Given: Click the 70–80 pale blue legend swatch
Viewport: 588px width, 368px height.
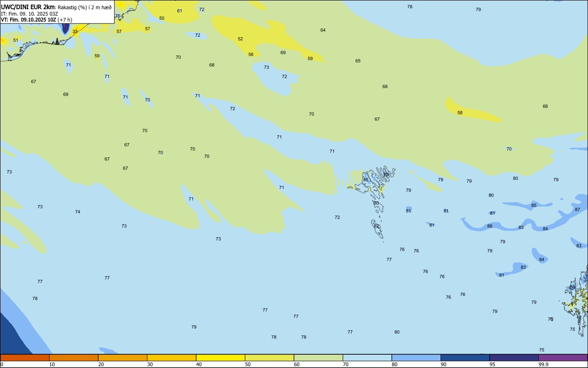Looking at the screenshot, I should point(367,357).
